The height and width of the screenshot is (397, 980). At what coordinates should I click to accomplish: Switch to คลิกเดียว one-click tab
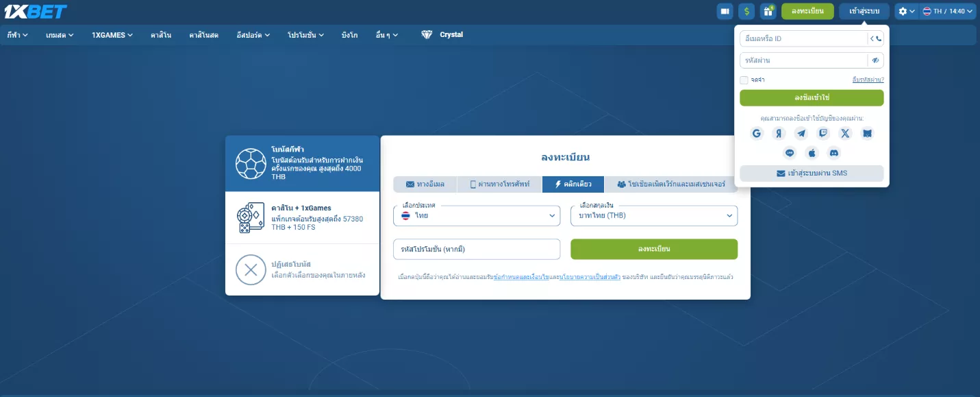(573, 184)
